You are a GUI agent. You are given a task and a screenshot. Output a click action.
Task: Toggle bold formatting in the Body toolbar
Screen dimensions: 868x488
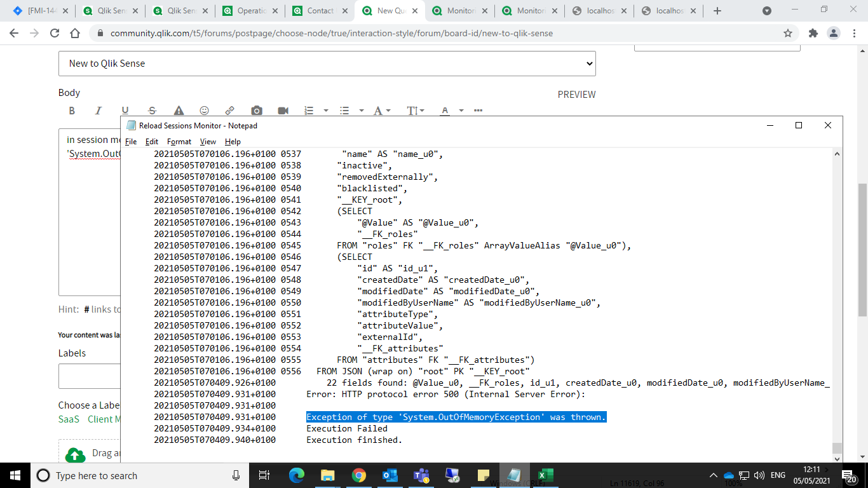click(x=72, y=111)
